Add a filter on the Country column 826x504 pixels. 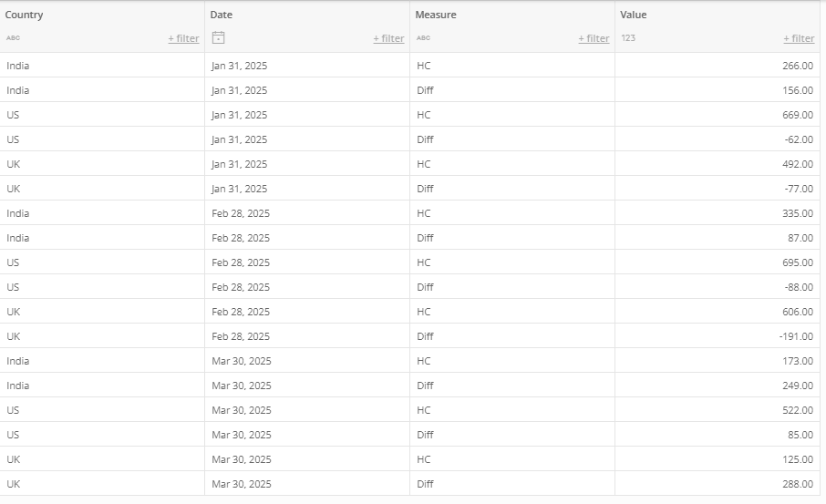pos(183,38)
